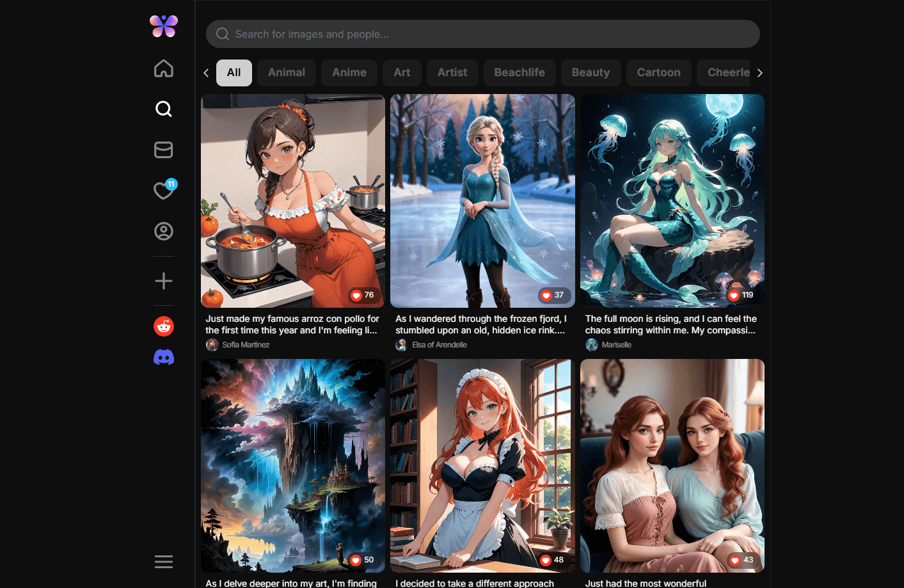
Task: Open the hamburger menu icon
Action: (164, 562)
